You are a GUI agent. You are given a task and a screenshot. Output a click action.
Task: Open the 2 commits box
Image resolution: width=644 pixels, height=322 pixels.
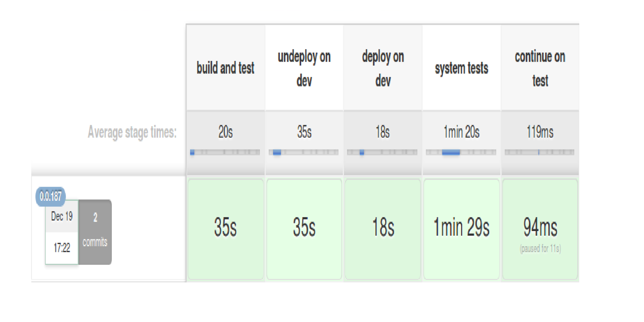pos(95,232)
